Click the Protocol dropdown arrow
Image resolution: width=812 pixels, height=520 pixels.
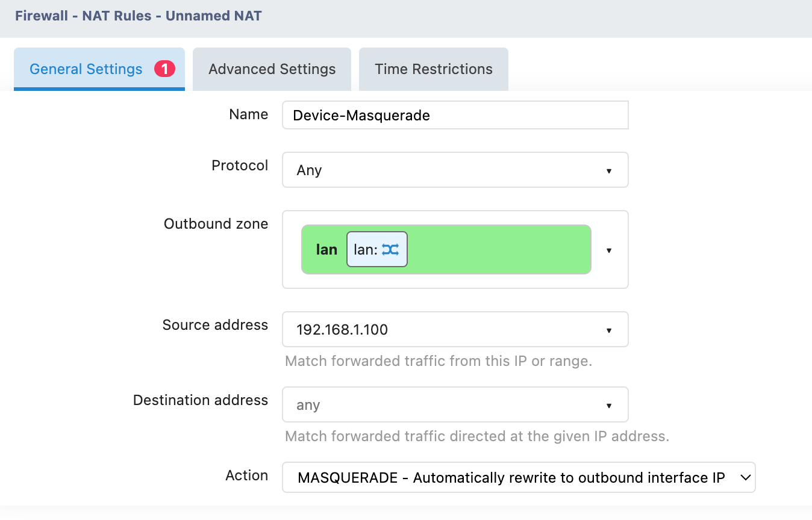point(608,171)
